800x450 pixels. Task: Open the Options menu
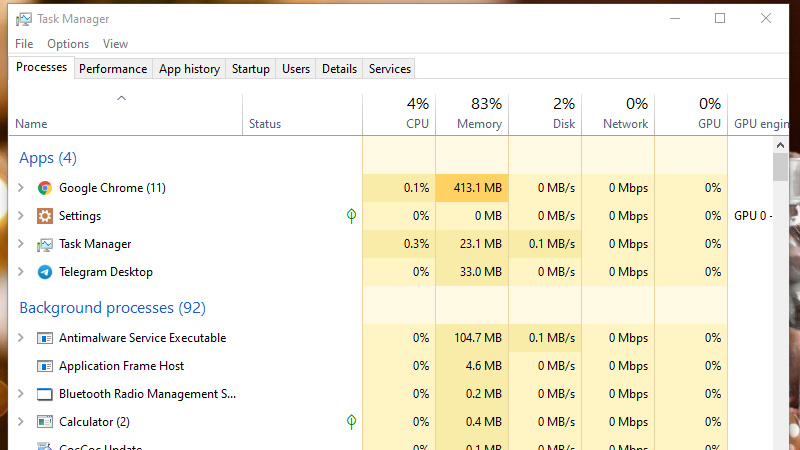(x=68, y=44)
